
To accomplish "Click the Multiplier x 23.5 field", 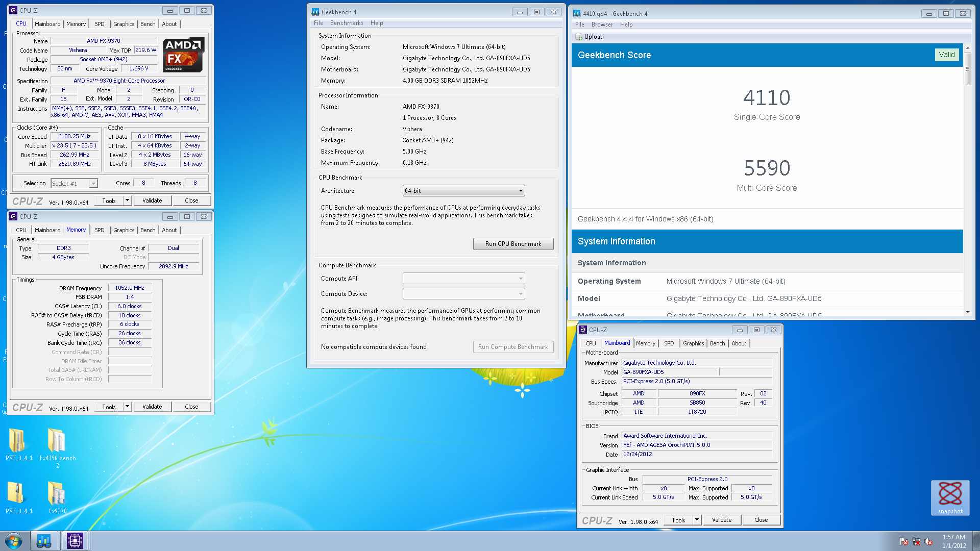I will [x=74, y=146].
